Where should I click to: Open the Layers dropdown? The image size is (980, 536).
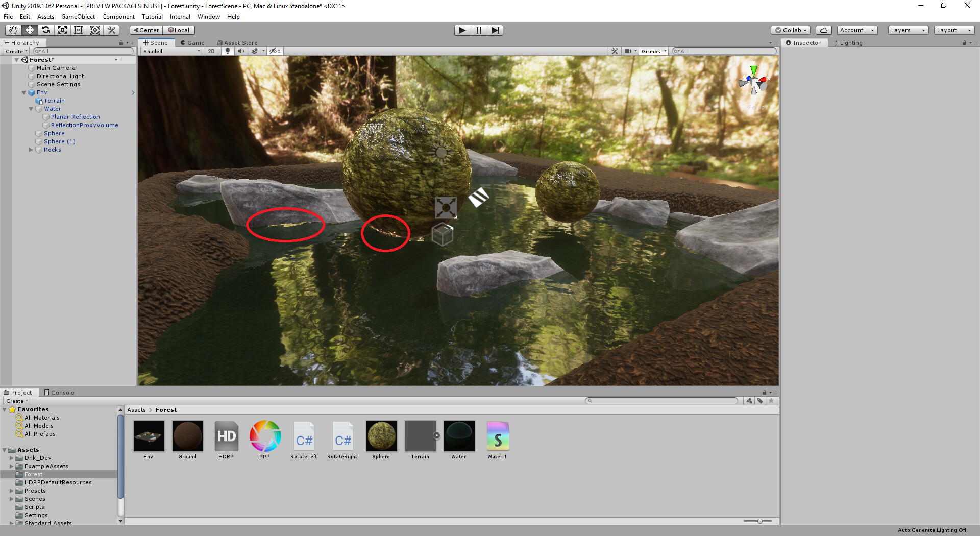click(x=908, y=30)
